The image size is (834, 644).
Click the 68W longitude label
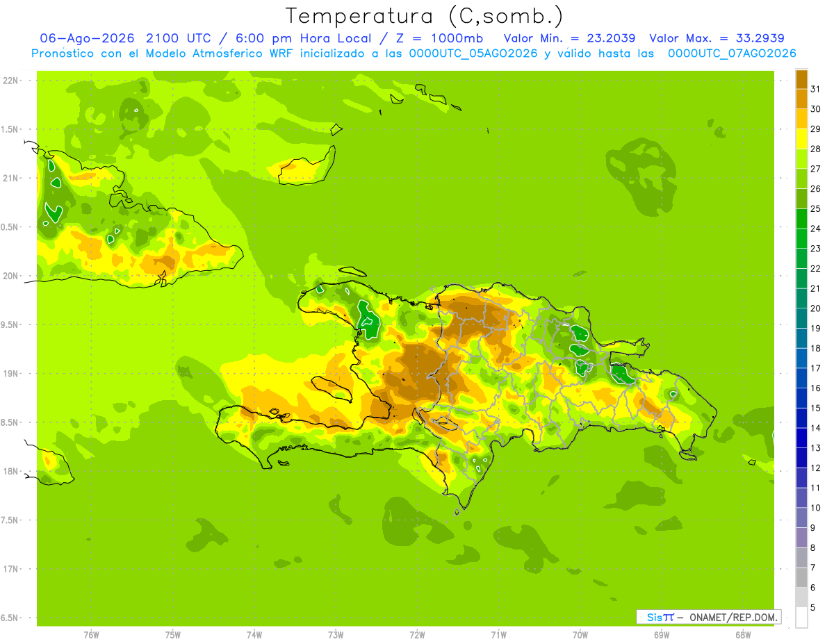(x=743, y=635)
